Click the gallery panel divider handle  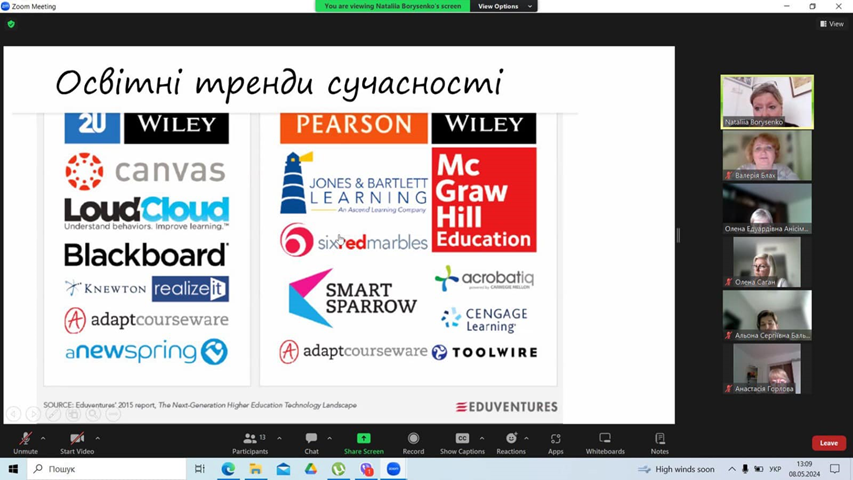(x=678, y=235)
